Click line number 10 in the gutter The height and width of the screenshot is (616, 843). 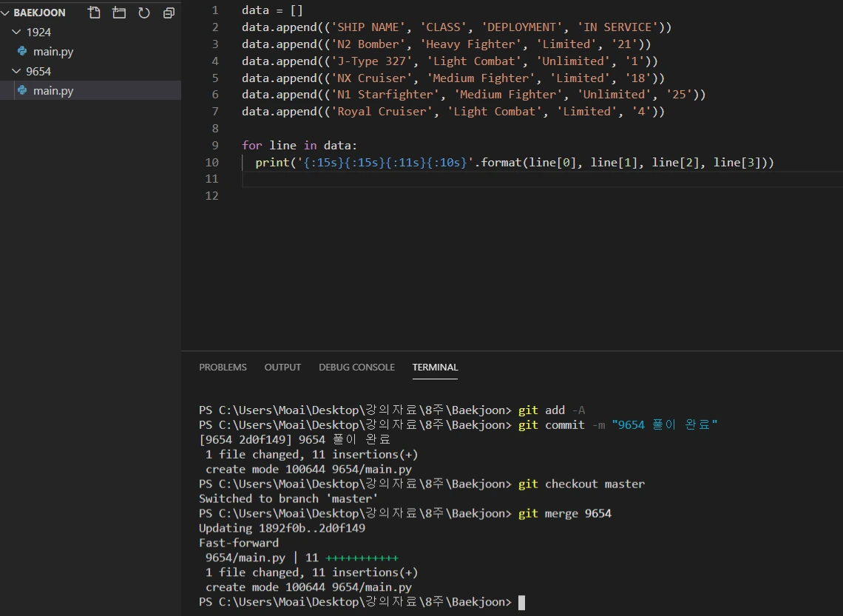(x=211, y=162)
